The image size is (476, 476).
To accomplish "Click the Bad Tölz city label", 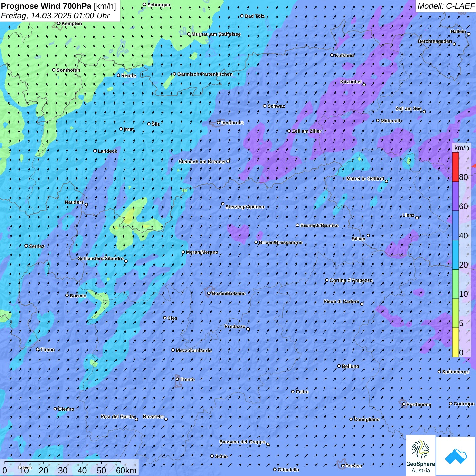I will coord(254,16).
